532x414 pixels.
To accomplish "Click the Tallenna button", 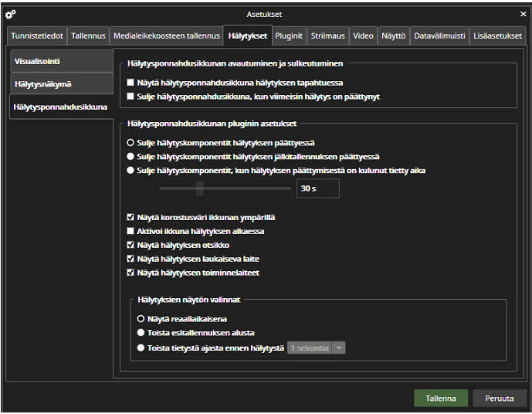I will pyautogui.click(x=441, y=399).
